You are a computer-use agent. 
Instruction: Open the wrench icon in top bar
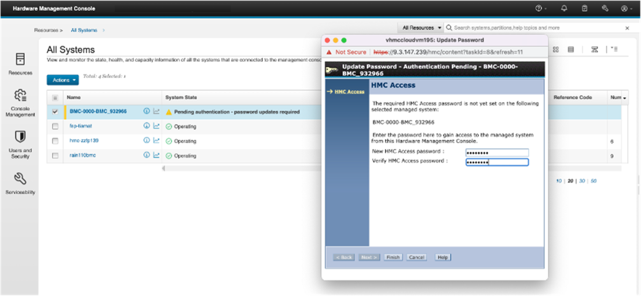[x=605, y=9]
